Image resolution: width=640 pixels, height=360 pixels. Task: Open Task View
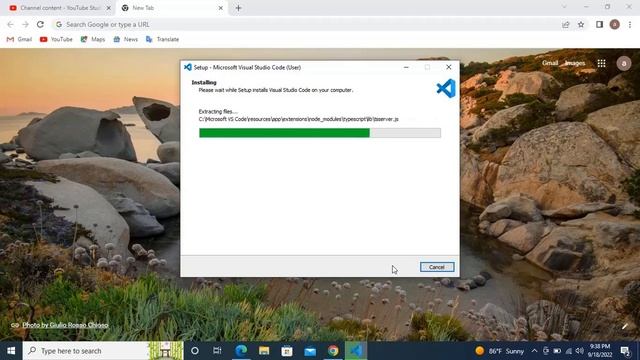click(217, 351)
